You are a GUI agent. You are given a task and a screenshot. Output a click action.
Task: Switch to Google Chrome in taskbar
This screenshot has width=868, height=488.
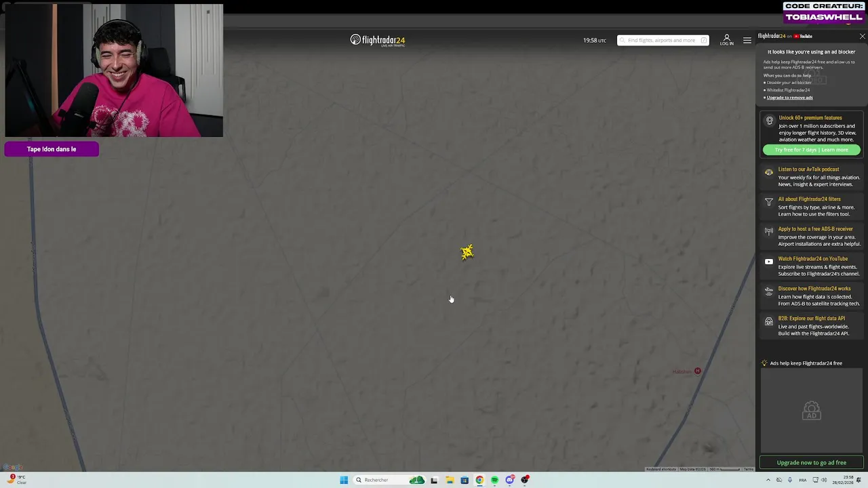479,480
